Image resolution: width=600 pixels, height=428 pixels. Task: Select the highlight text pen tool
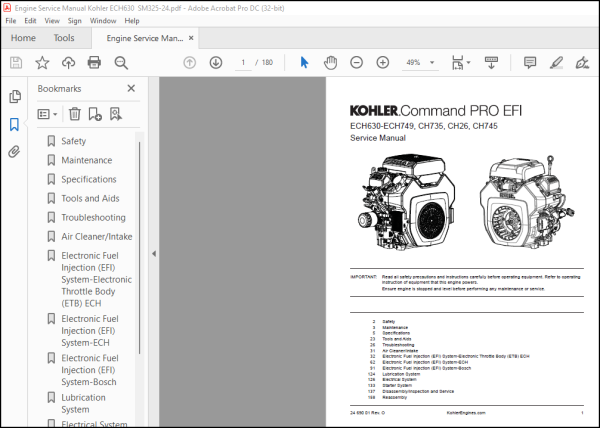pyautogui.click(x=556, y=62)
